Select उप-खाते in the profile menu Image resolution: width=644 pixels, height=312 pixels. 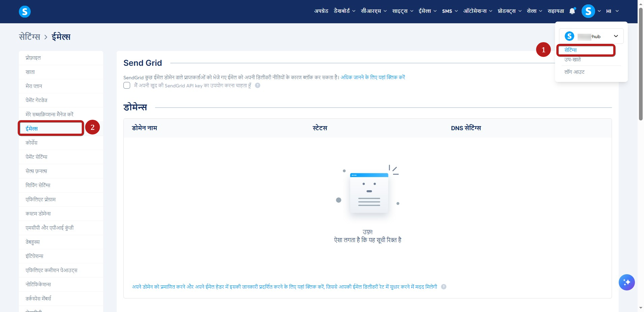[573, 60]
